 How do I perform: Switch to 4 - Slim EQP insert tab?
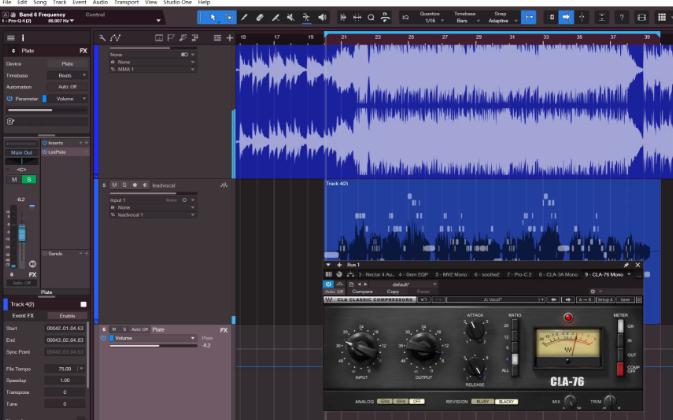click(413, 275)
